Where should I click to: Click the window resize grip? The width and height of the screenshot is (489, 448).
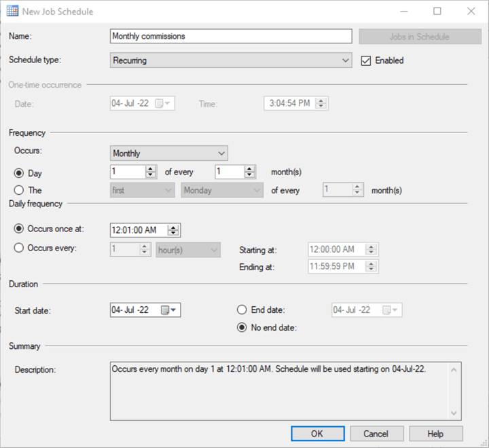point(484,443)
